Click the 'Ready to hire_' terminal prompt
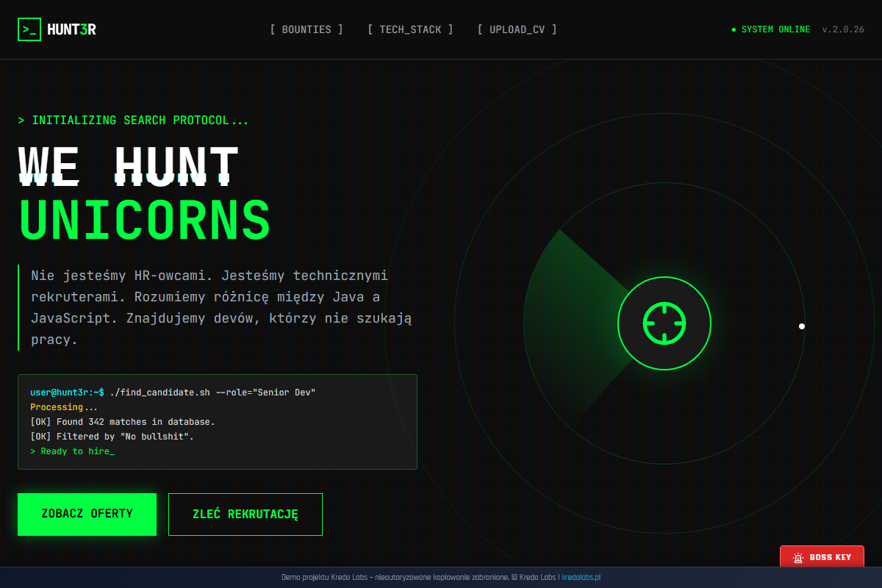Viewport: 882px width, 588px height. click(73, 451)
